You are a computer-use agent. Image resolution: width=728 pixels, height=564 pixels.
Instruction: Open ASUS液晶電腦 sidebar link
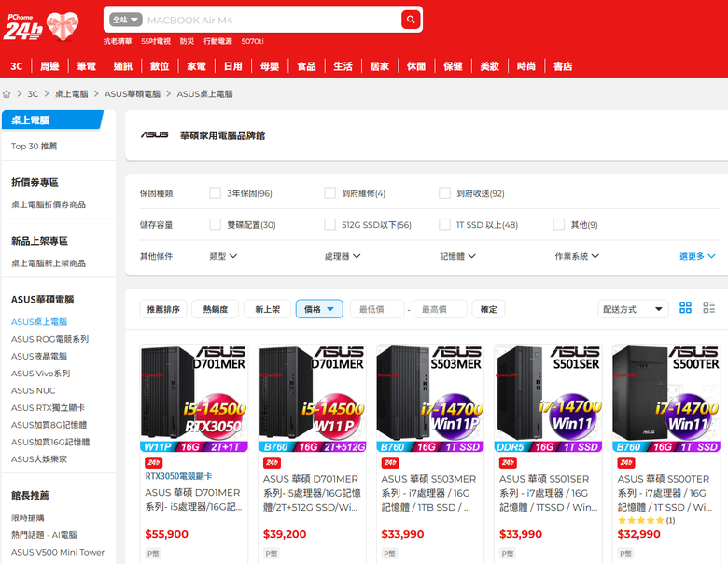pyautogui.click(x=39, y=357)
